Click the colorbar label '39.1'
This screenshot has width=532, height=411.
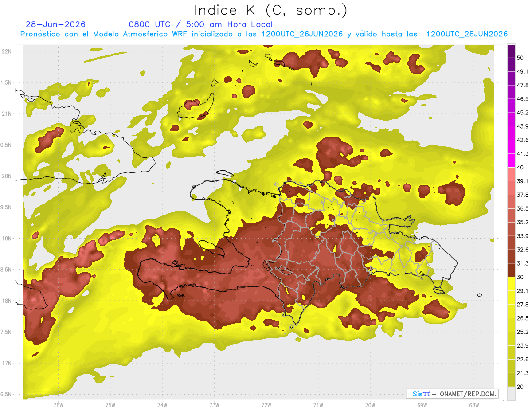pos(523,181)
